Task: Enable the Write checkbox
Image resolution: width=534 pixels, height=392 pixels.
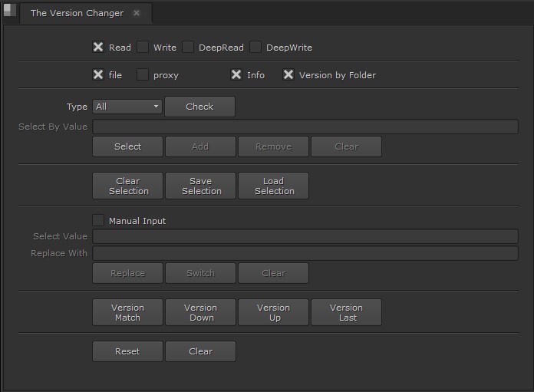Action: click(x=143, y=48)
